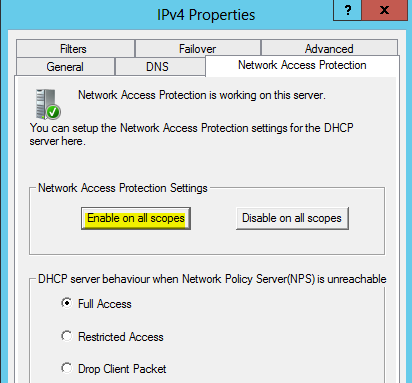Open the Failover tab
Image resolution: width=412 pixels, height=383 pixels.
(198, 49)
